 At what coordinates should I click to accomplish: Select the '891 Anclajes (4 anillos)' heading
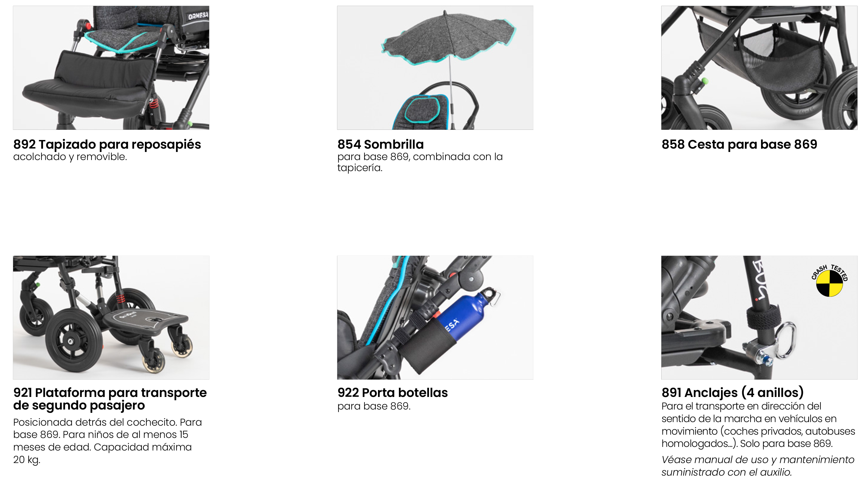coord(733,392)
